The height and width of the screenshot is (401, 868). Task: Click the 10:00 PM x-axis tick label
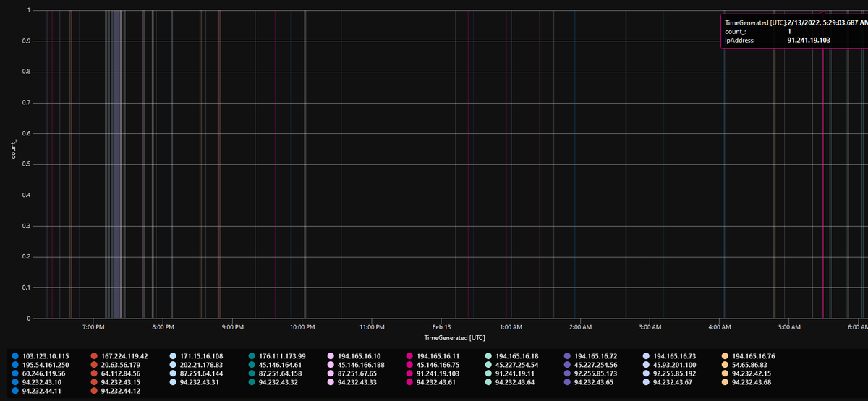pyautogui.click(x=302, y=328)
